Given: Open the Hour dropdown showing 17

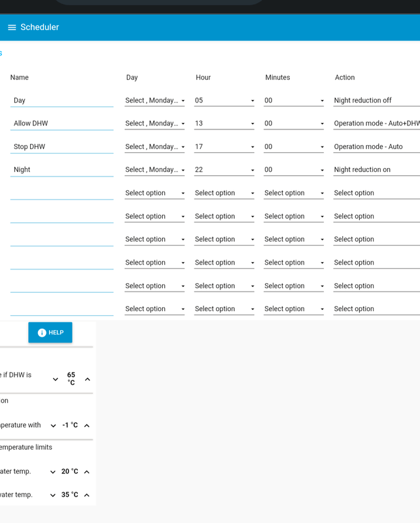Looking at the screenshot, I should pyautogui.click(x=224, y=146).
